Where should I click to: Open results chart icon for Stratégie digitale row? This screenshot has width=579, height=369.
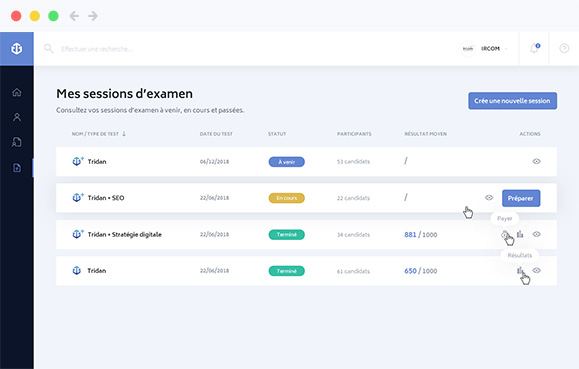[520, 234]
